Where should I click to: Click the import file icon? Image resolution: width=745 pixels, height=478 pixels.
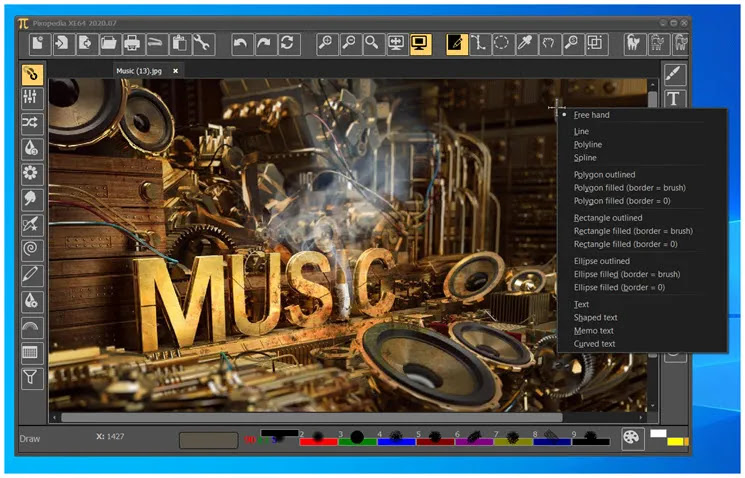pos(63,44)
